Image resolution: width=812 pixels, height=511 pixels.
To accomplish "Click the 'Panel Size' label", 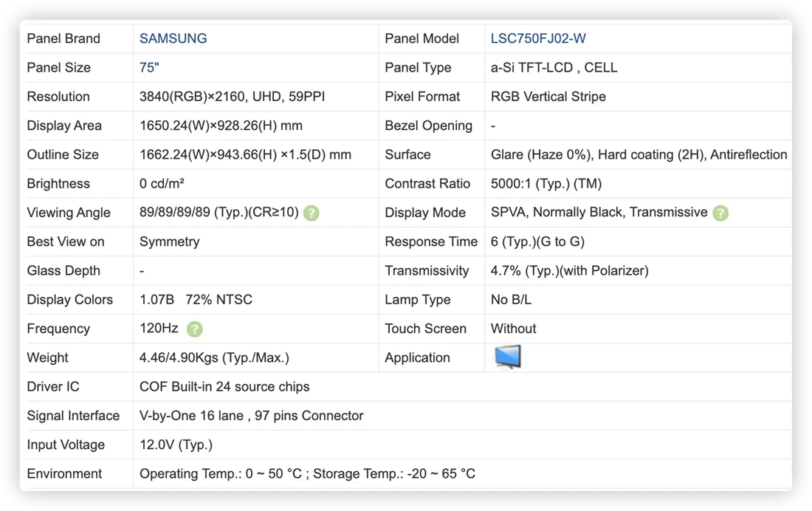I will pos(58,67).
